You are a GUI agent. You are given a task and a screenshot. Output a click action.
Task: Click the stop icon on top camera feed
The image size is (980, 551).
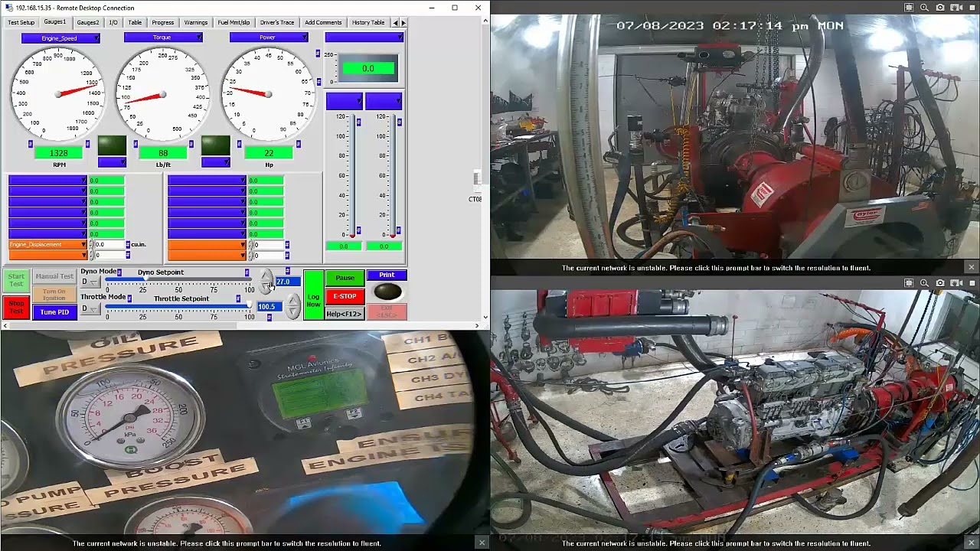pyautogui.click(x=972, y=8)
